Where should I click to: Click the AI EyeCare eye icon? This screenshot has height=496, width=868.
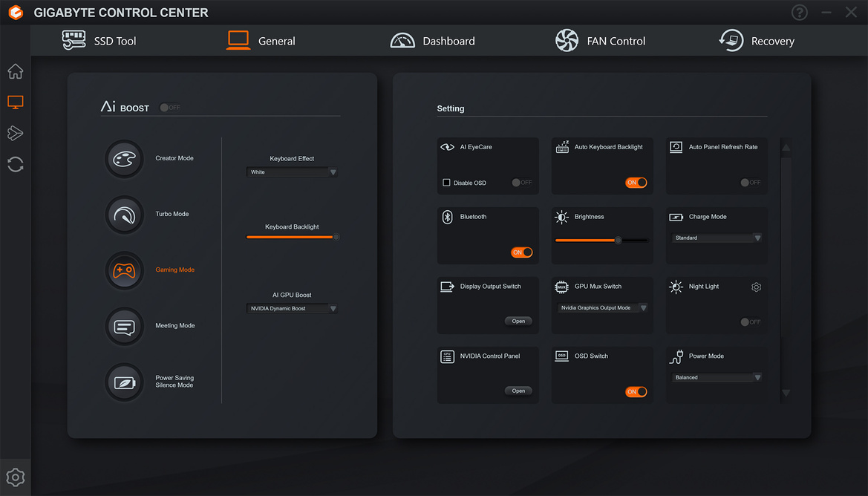coord(447,147)
